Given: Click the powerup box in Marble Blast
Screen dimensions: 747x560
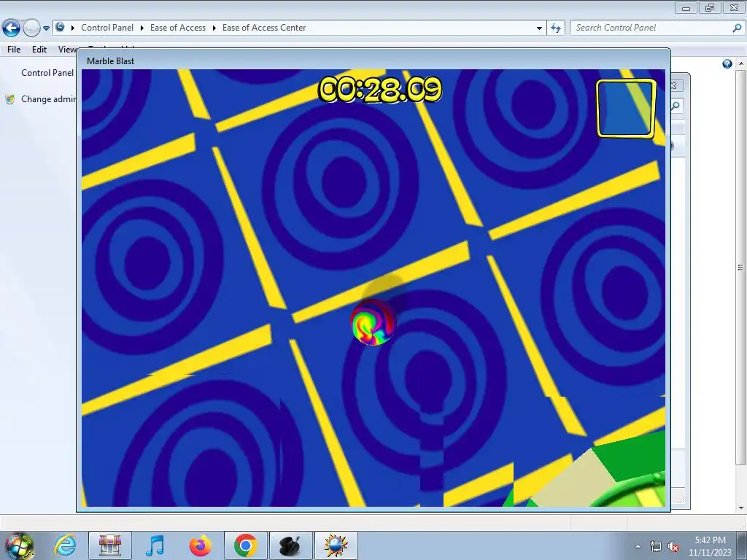Looking at the screenshot, I should [626, 109].
